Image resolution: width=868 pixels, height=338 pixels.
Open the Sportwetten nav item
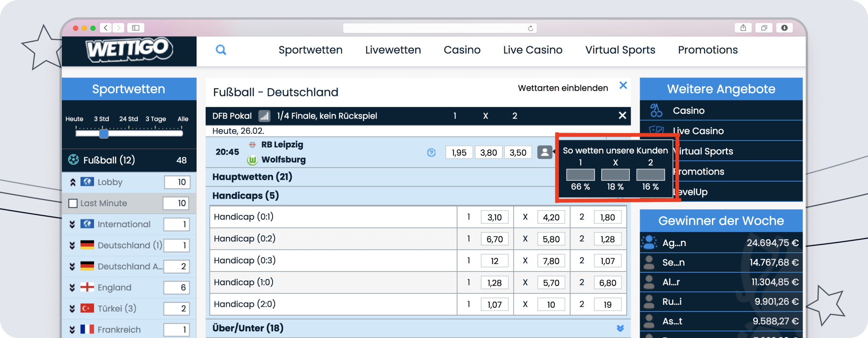(311, 50)
